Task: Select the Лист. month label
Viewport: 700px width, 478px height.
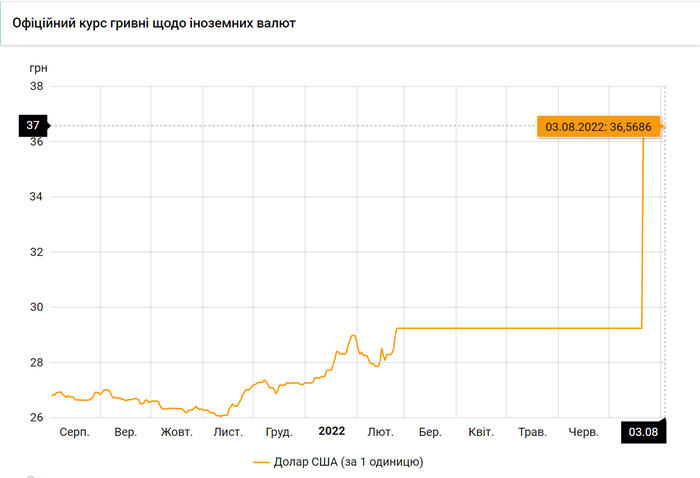Action: [x=228, y=432]
